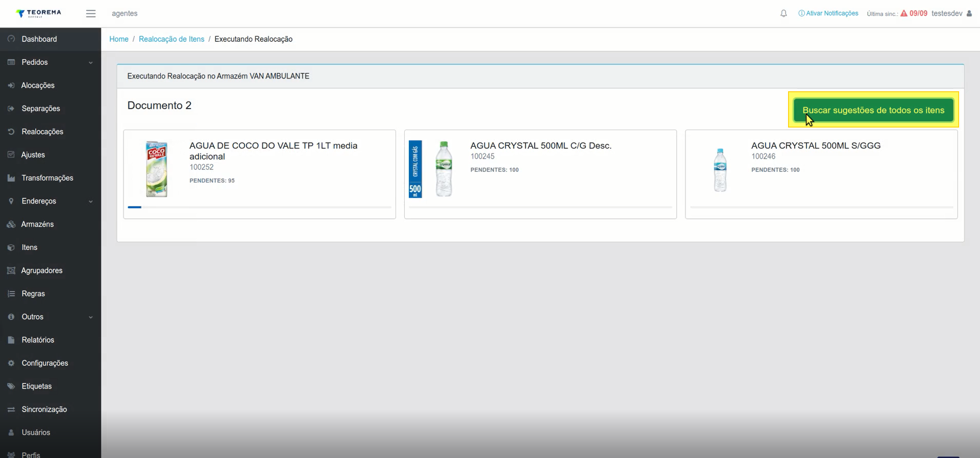
Task: Click the Teorema logo
Action: coord(39,13)
